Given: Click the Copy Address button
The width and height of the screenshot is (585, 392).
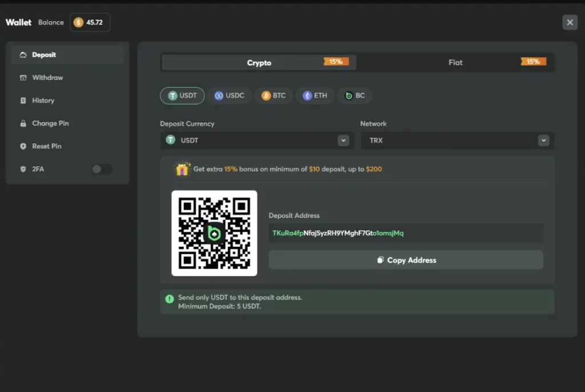Looking at the screenshot, I should click(x=406, y=260).
